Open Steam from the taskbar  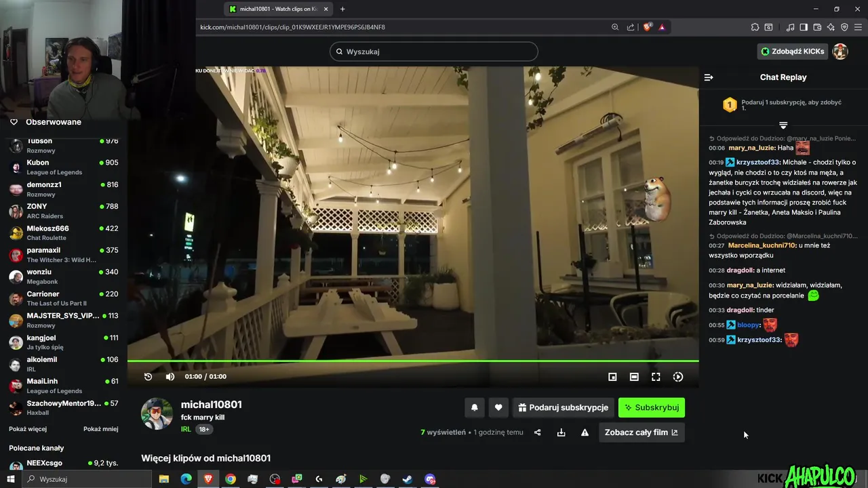click(408, 479)
